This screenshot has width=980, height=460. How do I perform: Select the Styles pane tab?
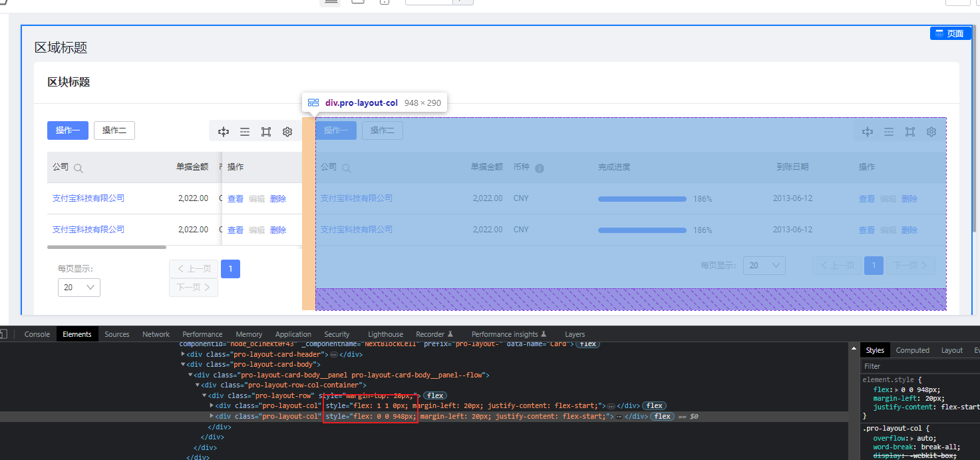click(x=875, y=350)
